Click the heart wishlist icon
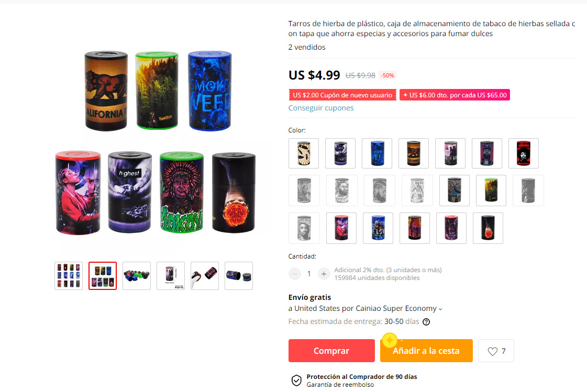 tap(492, 351)
